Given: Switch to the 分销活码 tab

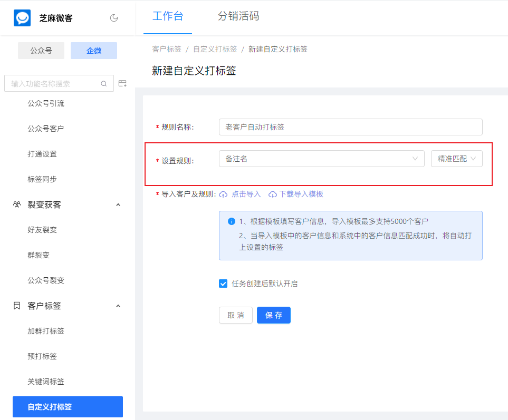Looking at the screenshot, I should click(238, 16).
